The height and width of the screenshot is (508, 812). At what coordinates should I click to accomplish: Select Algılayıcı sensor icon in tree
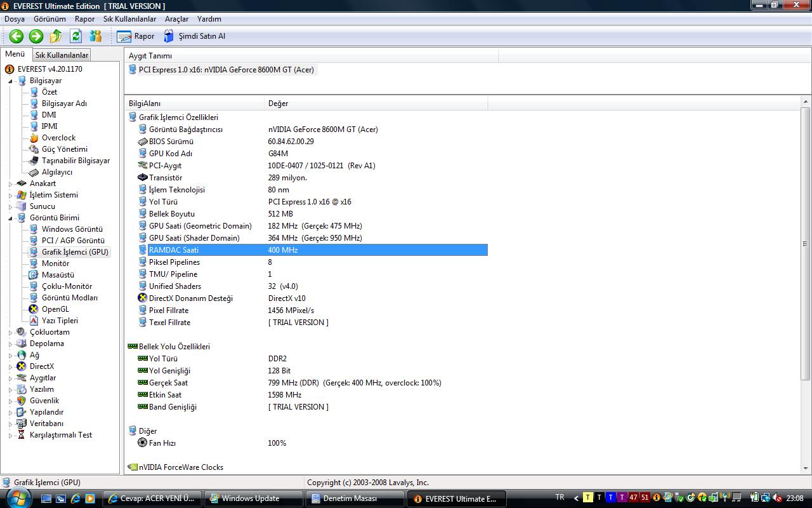(34, 172)
